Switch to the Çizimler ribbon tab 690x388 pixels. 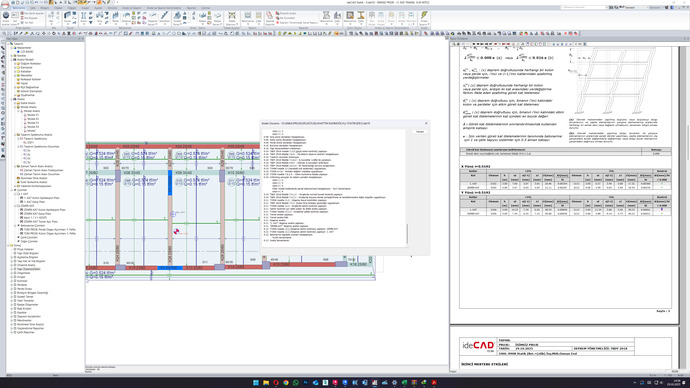206,8
